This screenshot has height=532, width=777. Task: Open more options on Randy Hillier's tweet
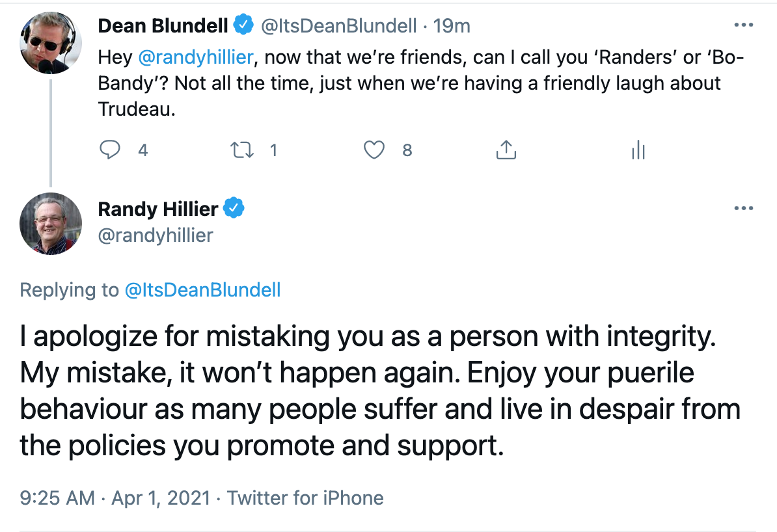coord(744,208)
